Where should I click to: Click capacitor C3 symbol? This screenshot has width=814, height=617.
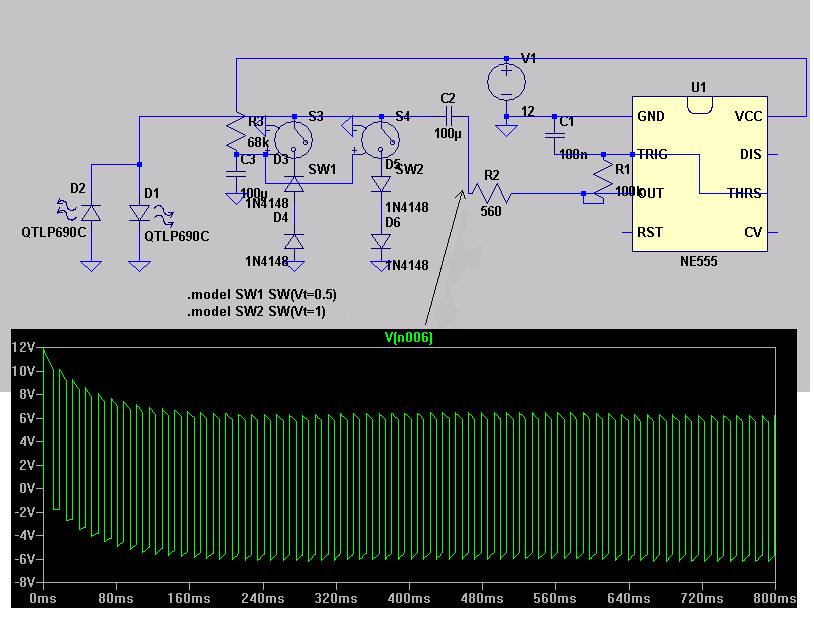[x=236, y=174]
